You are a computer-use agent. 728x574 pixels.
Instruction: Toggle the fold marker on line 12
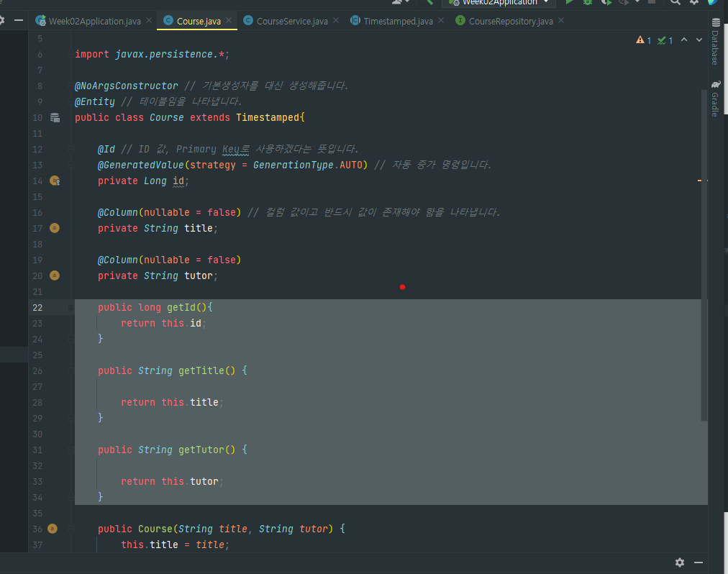[x=70, y=149]
